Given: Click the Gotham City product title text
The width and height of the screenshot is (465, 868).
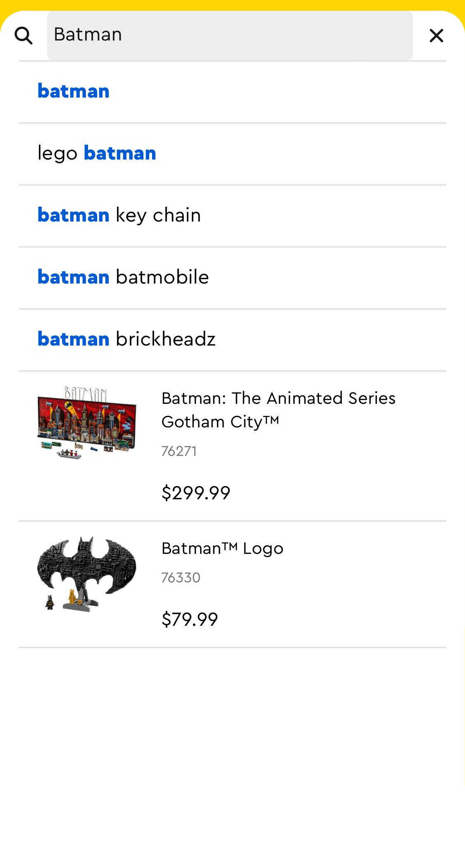Looking at the screenshot, I should click(x=278, y=409).
